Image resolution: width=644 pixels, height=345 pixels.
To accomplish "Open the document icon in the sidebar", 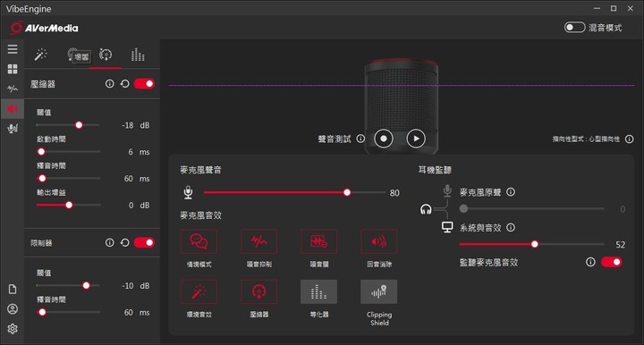I will pos(13,290).
